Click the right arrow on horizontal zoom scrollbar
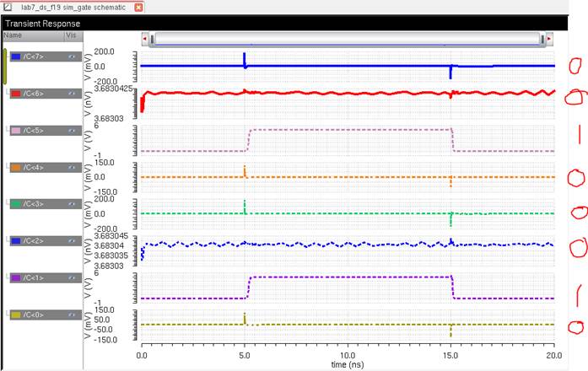The image size is (588, 371). 548,39
